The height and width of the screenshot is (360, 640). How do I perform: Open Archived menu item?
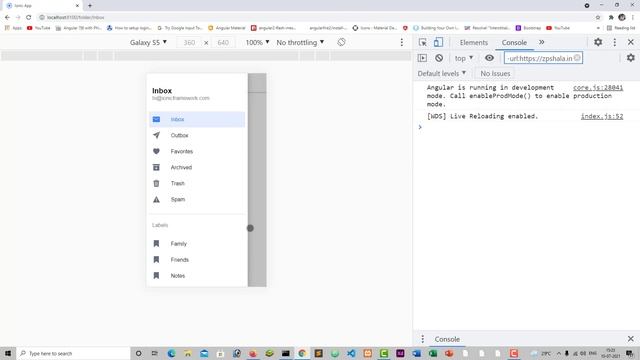pos(197,167)
